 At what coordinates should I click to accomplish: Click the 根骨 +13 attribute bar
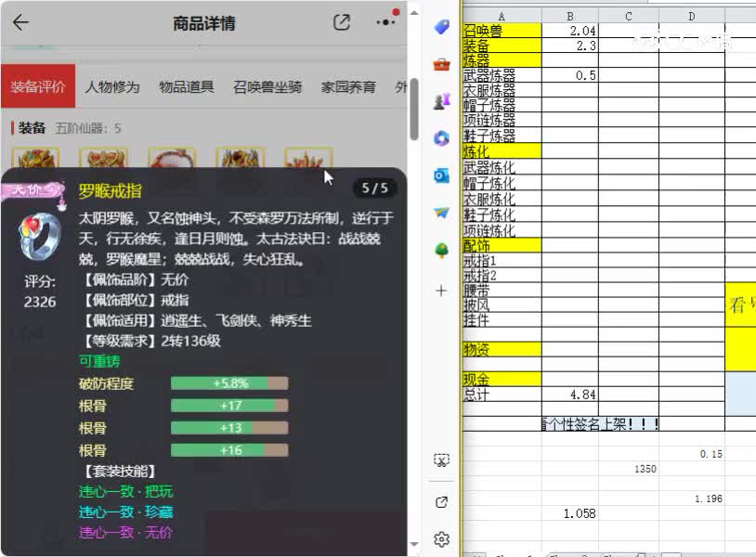pos(229,428)
